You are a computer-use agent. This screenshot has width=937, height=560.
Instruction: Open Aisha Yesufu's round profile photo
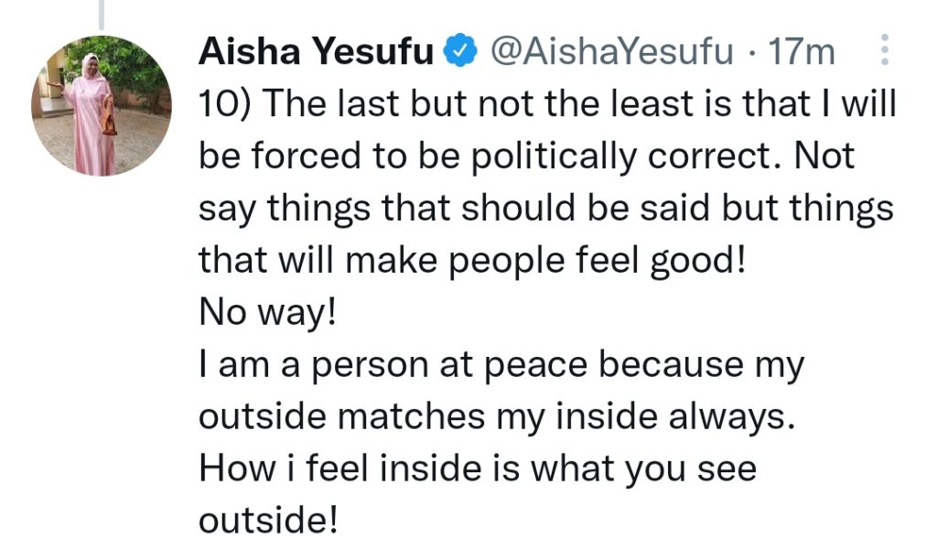pyautogui.click(x=102, y=106)
